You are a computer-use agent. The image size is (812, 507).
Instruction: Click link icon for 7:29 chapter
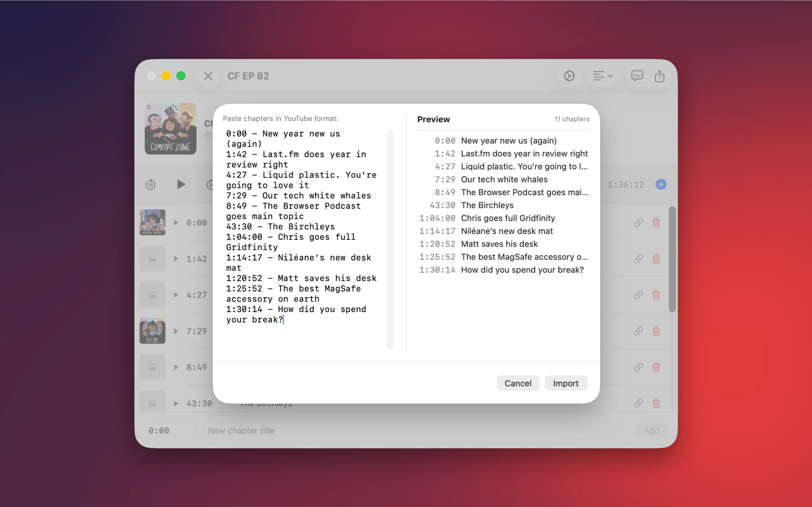click(638, 331)
